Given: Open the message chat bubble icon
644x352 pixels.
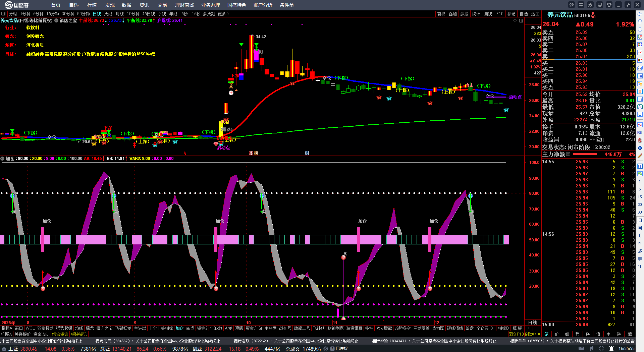Looking at the screenshot, I should coord(572,5).
